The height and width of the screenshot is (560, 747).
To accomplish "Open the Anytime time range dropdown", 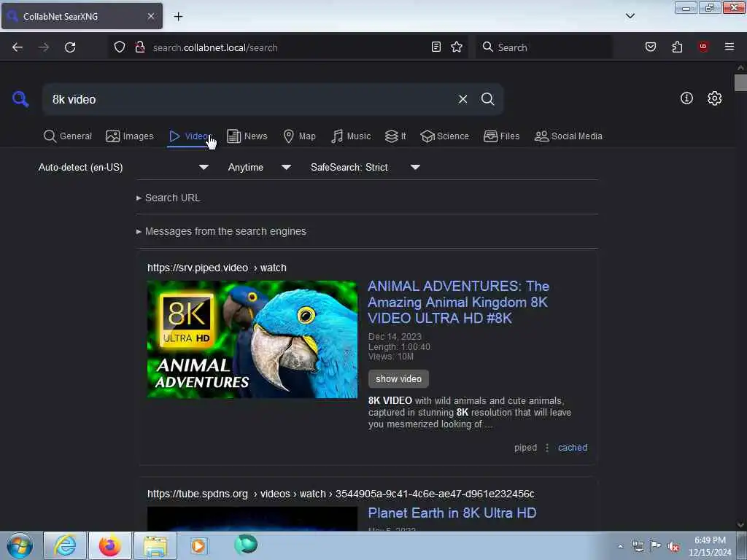I will pyautogui.click(x=259, y=167).
